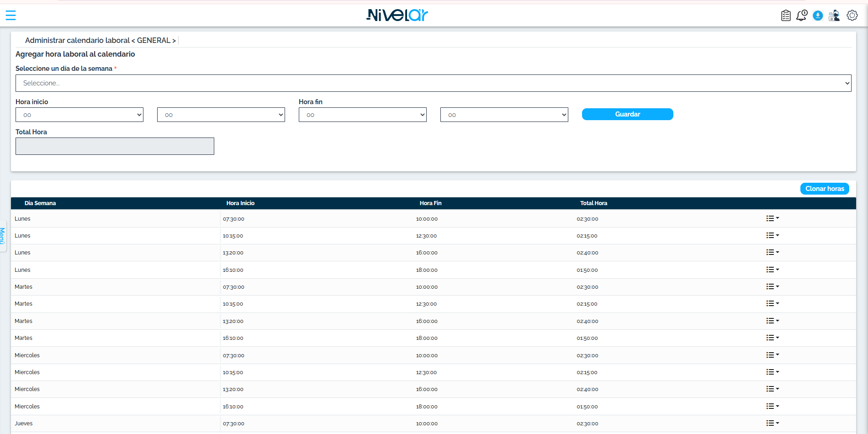Open actions menu for Jueves 07:30:00 row
The height and width of the screenshot is (434, 868).
coord(773,423)
